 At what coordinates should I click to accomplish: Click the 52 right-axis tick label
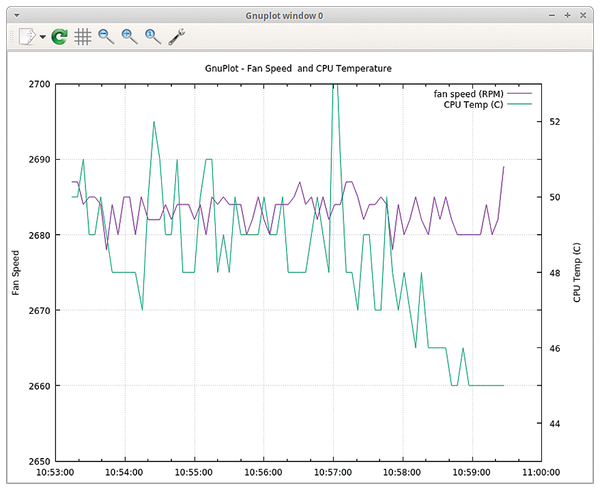[x=554, y=122]
